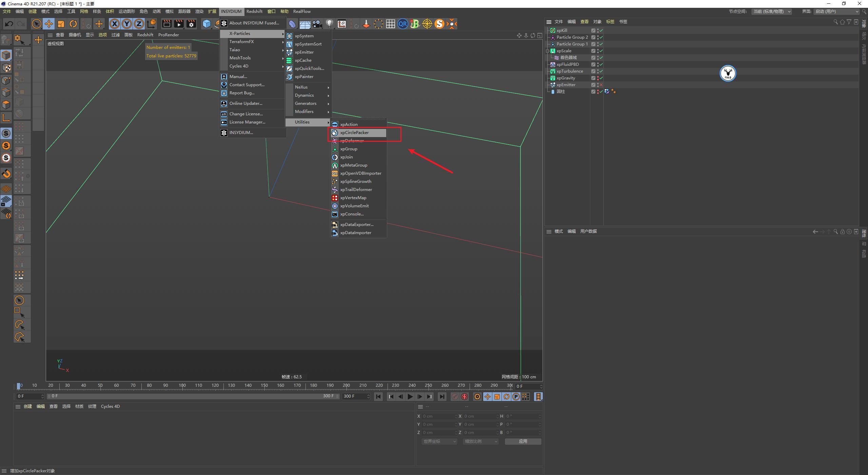The width and height of the screenshot is (868, 475).
Task: Click the Play button on the timeline
Action: coord(410,396)
